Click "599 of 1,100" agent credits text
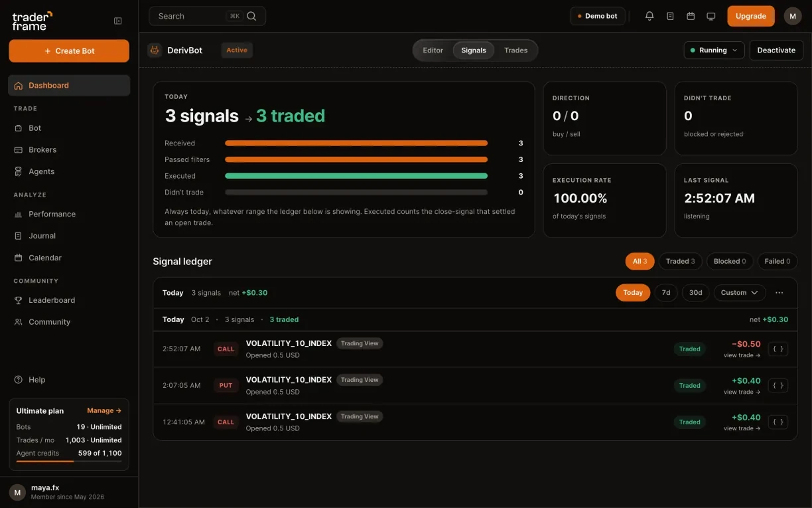 (100, 454)
